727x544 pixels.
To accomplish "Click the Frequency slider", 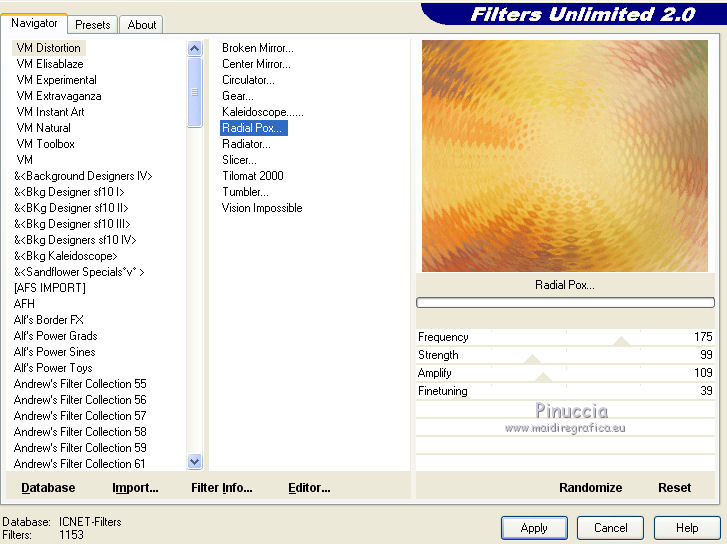I will [565, 337].
